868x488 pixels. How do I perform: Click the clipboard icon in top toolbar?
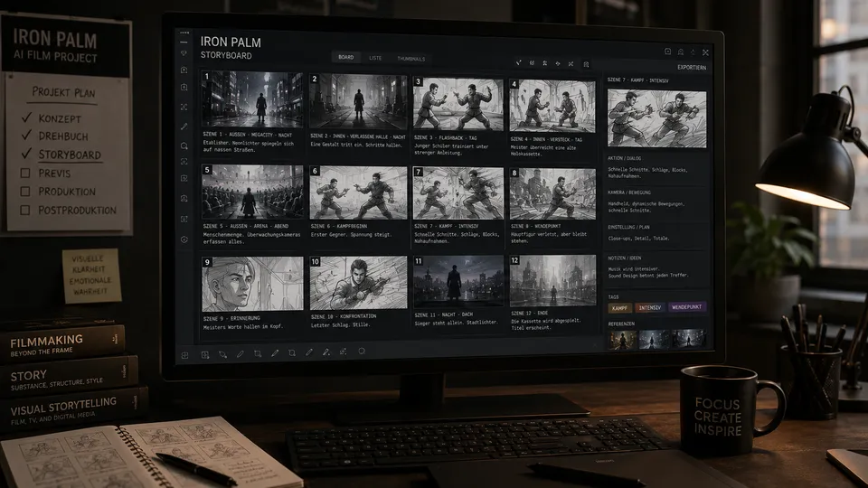pyautogui.click(x=586, y=64)
